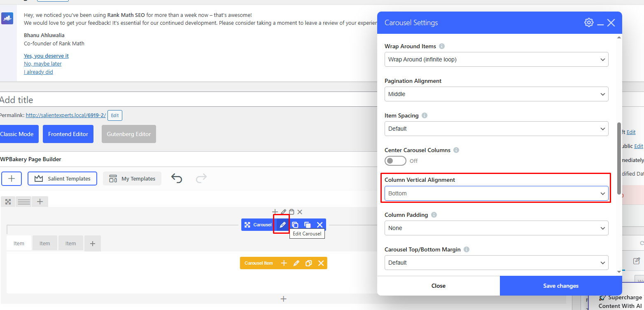
Task: Edit the Carousel Item with pencil icon
Action: click(x=296, y=263)
